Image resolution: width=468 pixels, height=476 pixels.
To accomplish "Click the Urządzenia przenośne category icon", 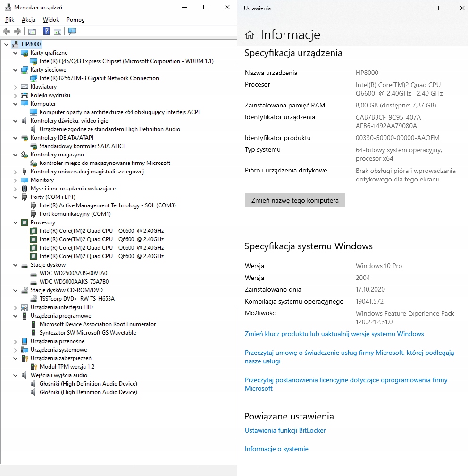I will pos(25,341).
